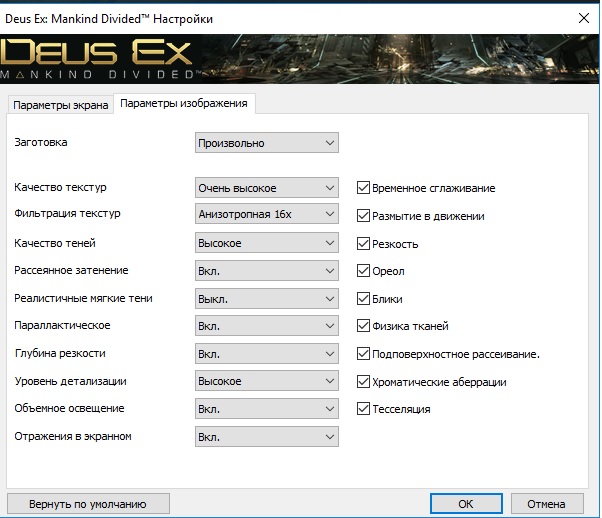Click the Заготовка label
Screen dimensions: 602x518
(x=41, y=142)
